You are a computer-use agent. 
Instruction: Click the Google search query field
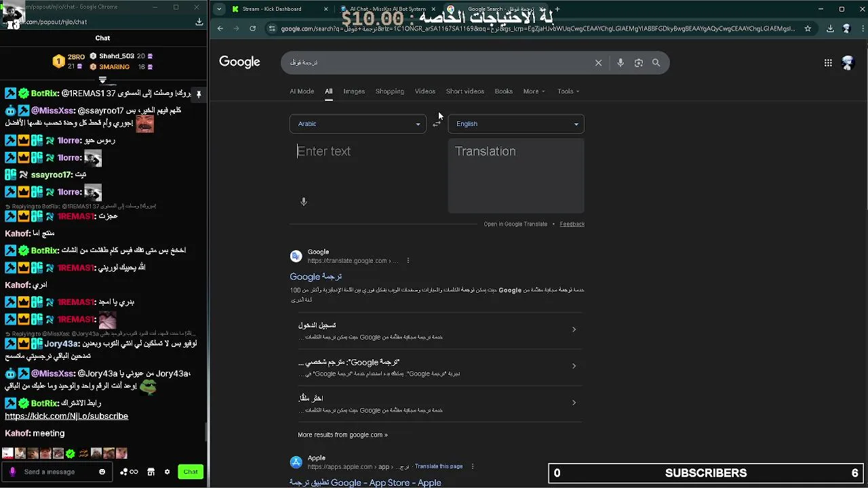click(x=437, y=62)
